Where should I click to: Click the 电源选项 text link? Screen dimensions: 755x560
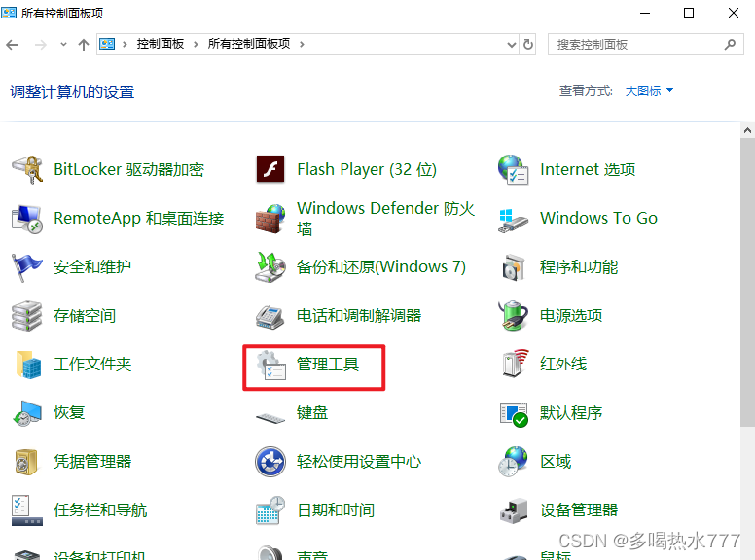click(x=571, y=316)
